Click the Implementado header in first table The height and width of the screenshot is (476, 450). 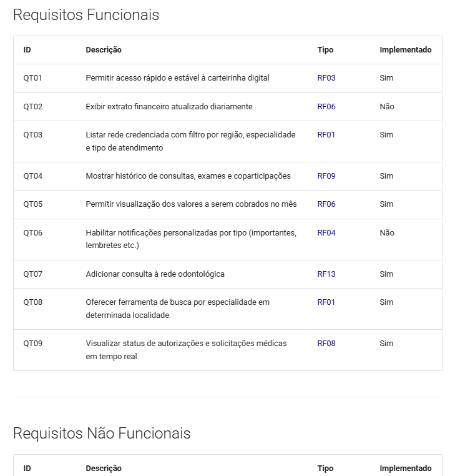[x=406, y=50]
